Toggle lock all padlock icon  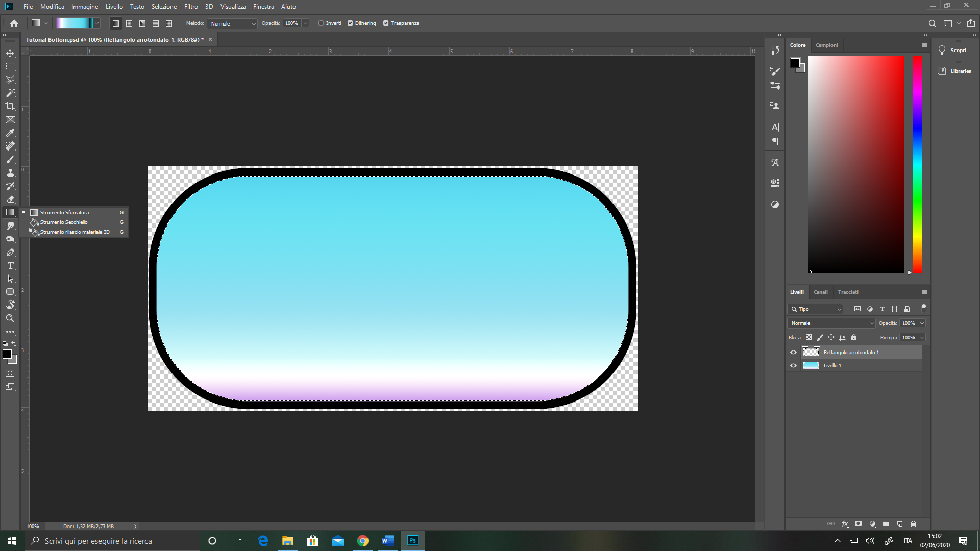[x=854, y=337]
